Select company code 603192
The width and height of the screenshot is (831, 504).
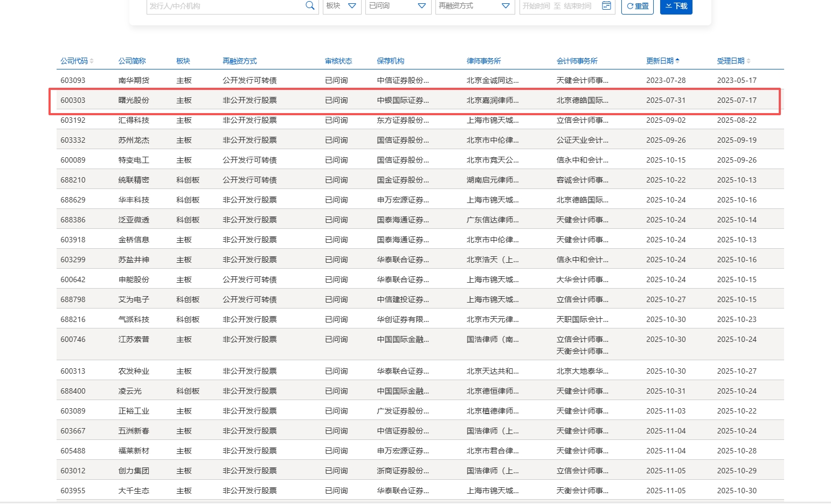tap(73, 120)
